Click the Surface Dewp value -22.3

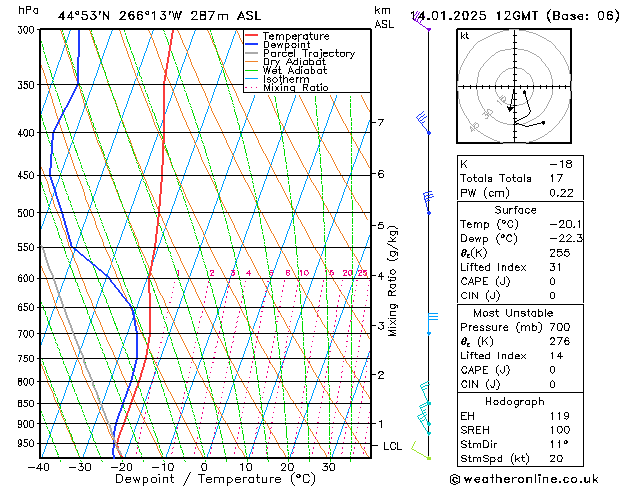pyautogui.click(x=566, y=239)
